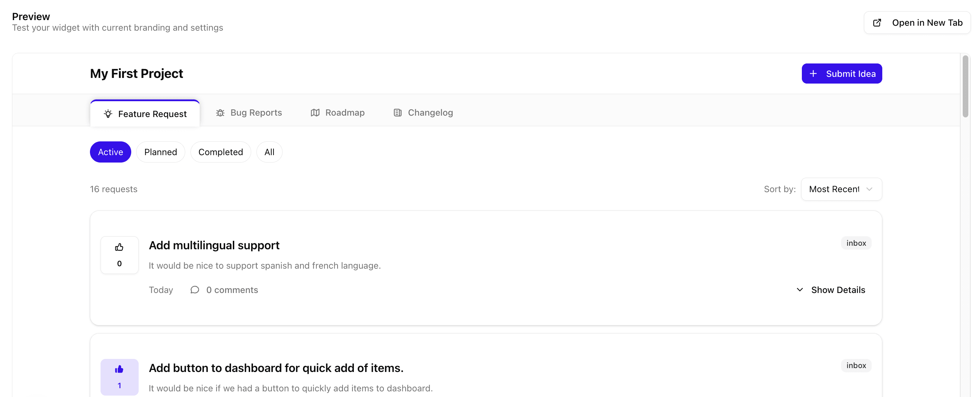Click the comment bubble on multilingual support request

(195, 289)
